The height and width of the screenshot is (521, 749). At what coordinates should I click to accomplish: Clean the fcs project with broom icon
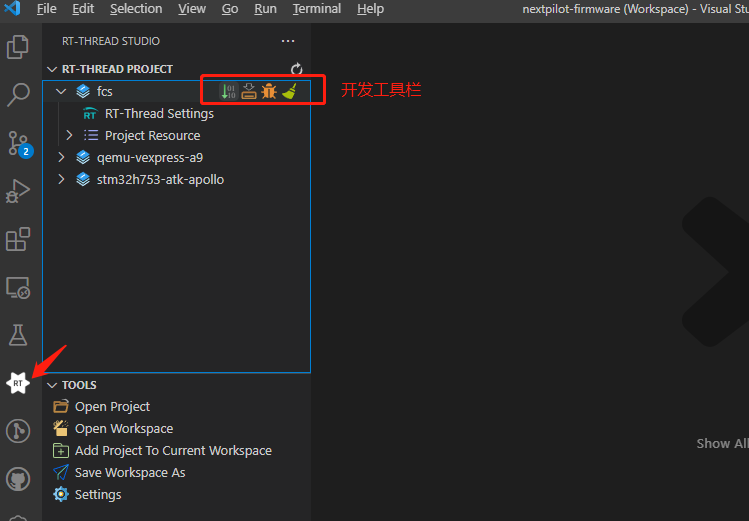pyautogui.click(x=289, y=91)
